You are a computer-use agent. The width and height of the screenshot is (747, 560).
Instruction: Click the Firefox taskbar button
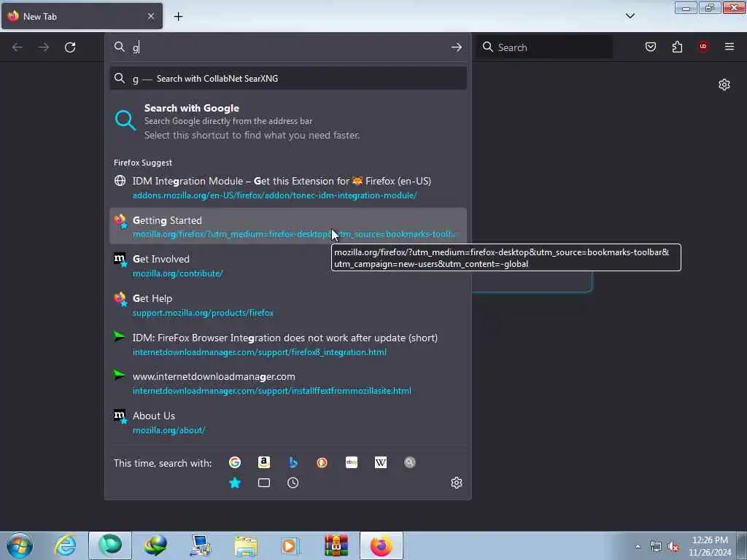pos(381,545)
